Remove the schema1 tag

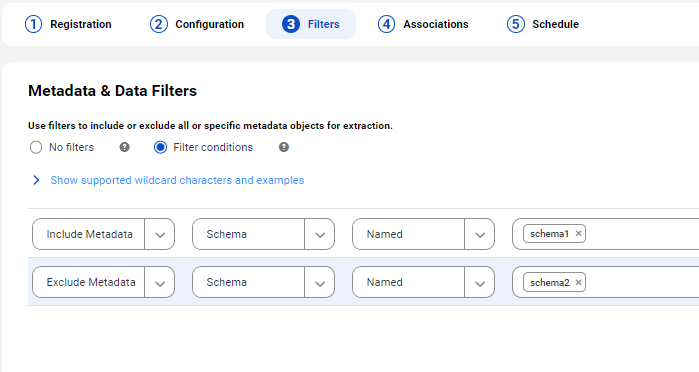point(578,233)
